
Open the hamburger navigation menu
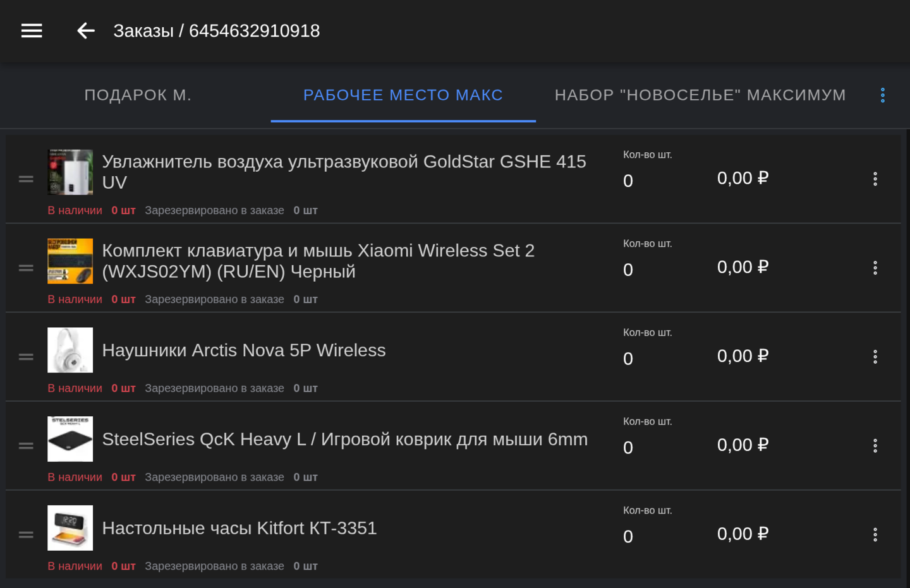32,31
